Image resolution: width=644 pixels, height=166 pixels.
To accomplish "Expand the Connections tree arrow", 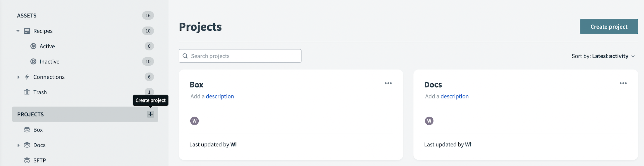I will (x=18, y=77).
